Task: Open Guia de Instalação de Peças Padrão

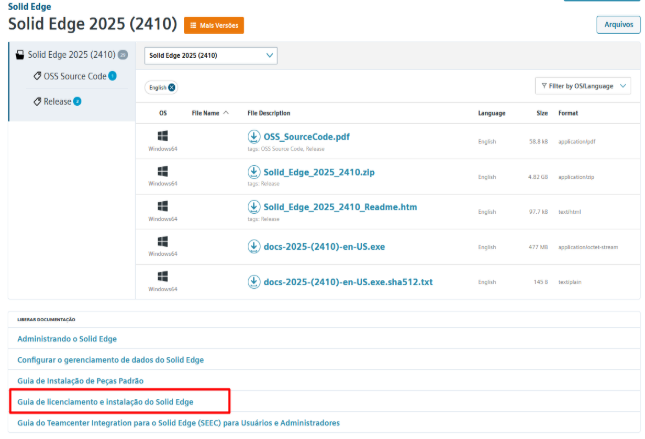Action: 80,381
